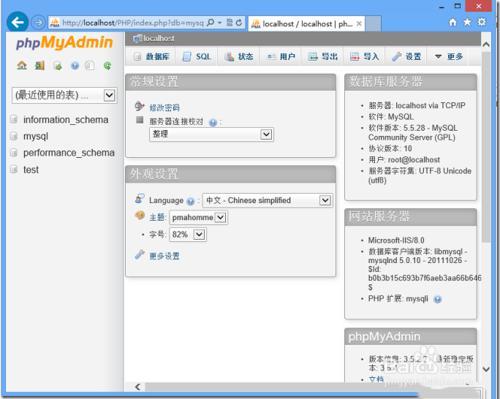
Task: Click the test database icon
Action: (x=13, y=169)
